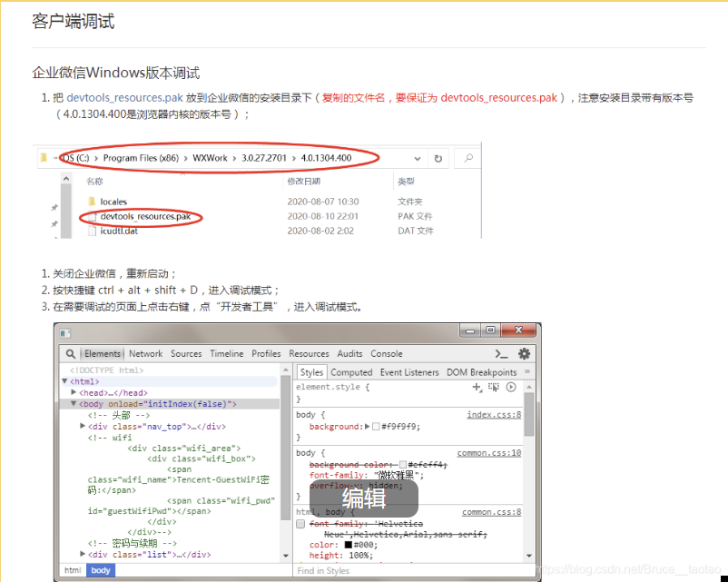Open the DevTools settings gear
This screenshot has height=582, width=728.
point(524,354)
